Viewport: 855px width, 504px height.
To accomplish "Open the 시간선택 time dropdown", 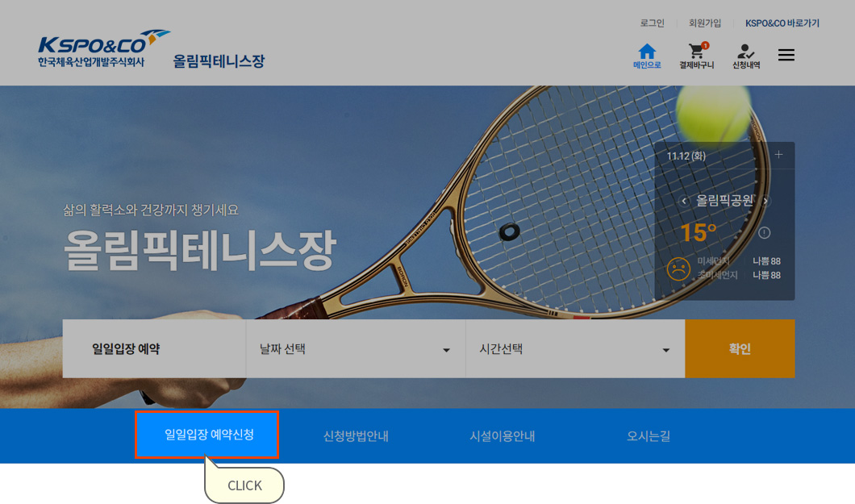I will [x=575, y=348].
